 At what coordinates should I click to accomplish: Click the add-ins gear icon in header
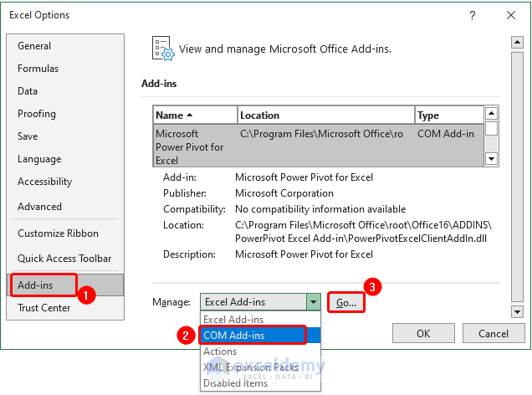[x=162, y=49]
